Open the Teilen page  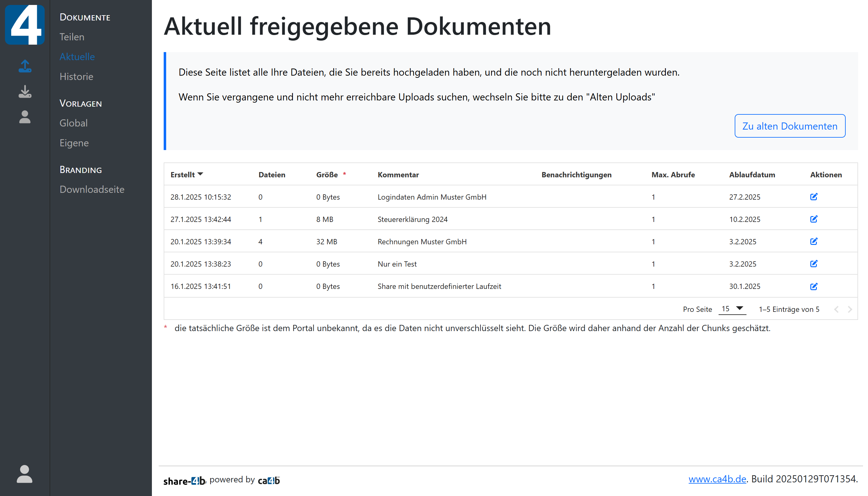pos(72,37)
